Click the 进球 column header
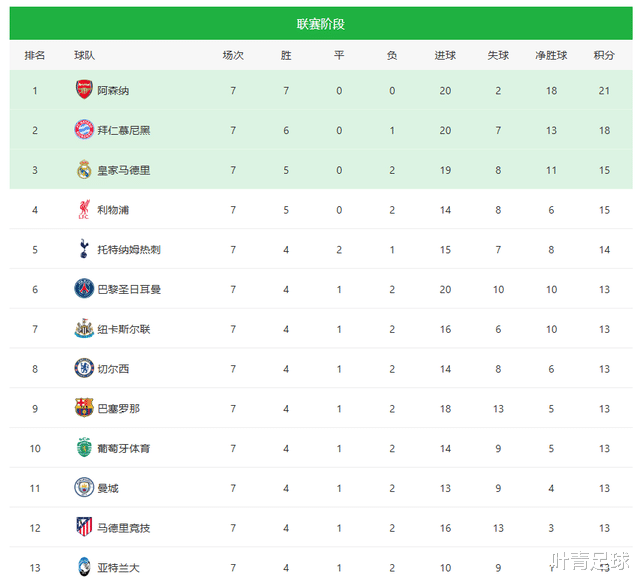The image size is (640, 584). pyautogui.click(x=445, y=56)
